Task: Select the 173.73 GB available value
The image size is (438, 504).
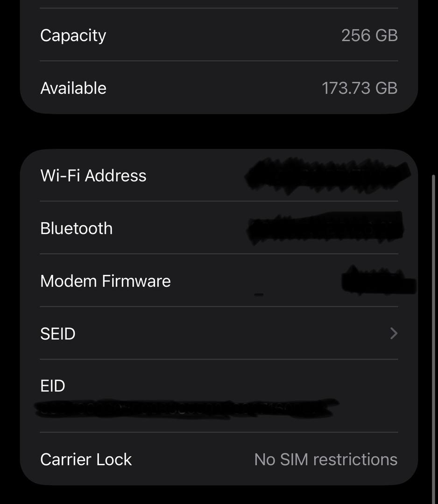Action: (360, 88)
